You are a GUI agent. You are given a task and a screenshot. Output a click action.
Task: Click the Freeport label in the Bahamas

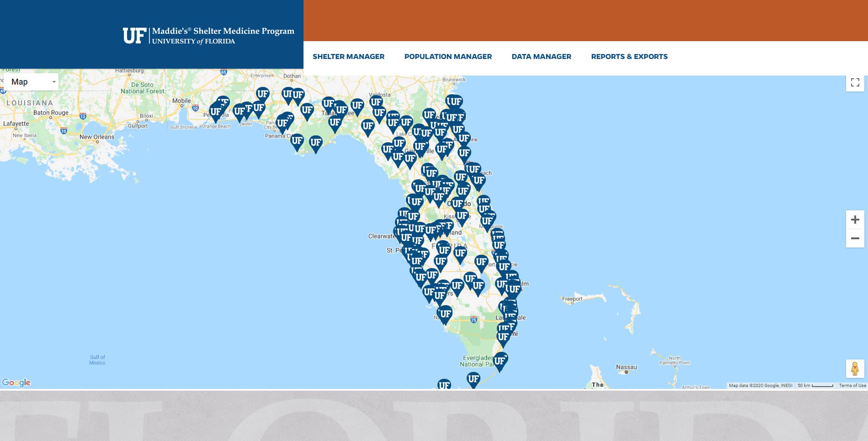572,299
